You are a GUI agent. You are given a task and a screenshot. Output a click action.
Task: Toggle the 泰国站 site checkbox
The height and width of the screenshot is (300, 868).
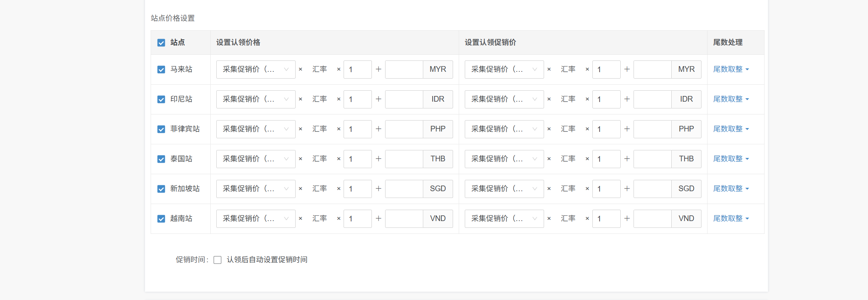161,159
